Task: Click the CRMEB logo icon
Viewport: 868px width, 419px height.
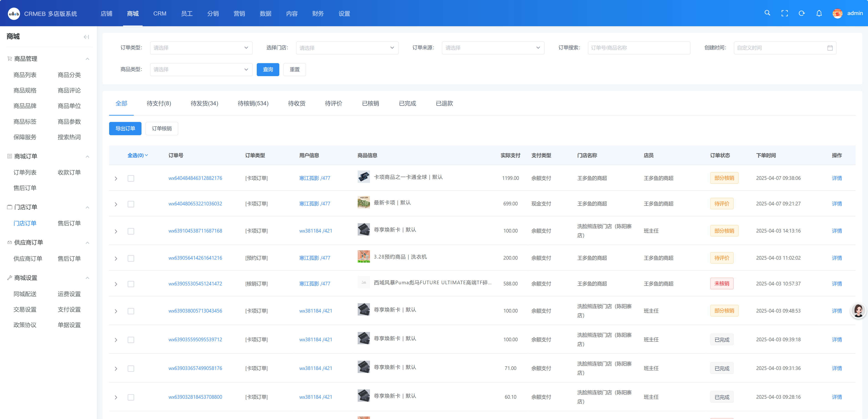Action: (x=14, y=13)
